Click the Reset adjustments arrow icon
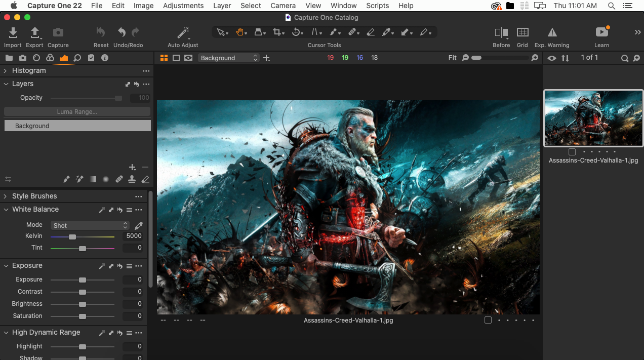The width and height of the screenshot is (644, 360). [101, 32]
